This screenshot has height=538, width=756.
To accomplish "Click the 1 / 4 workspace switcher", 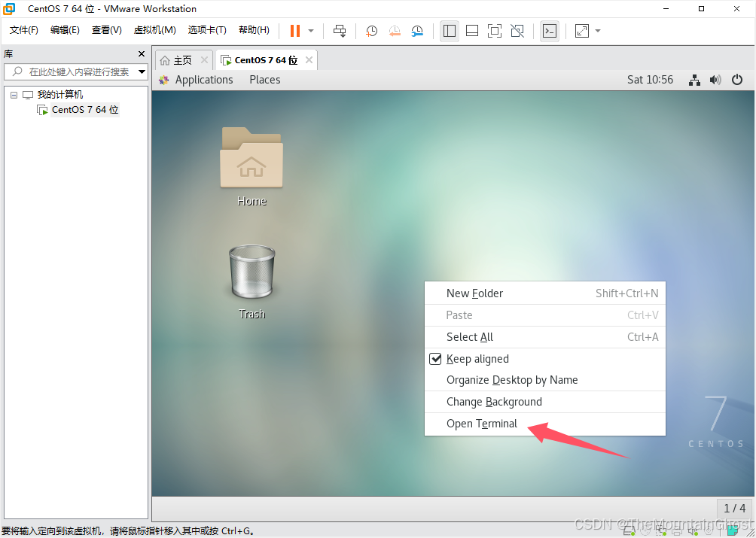I will [x=734, y=508].
